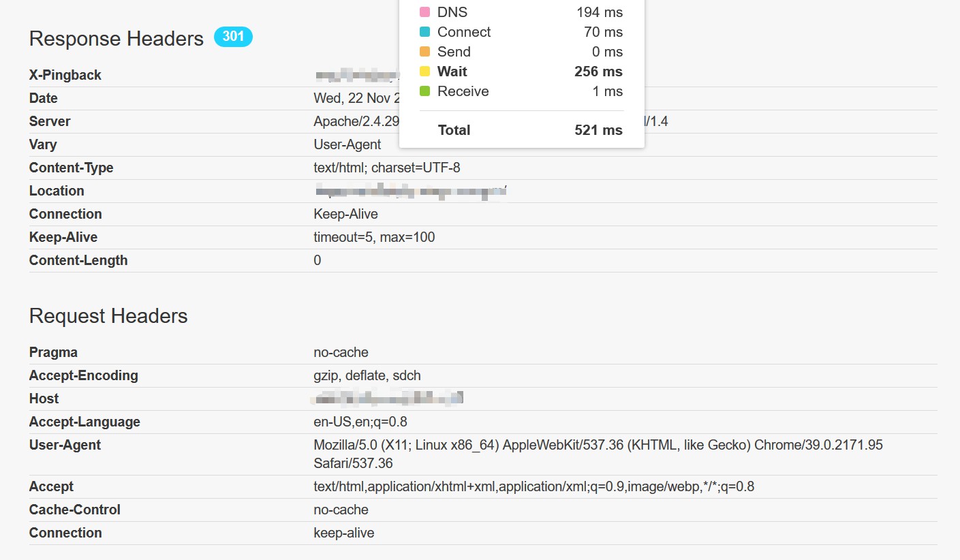Click the pink DNS color swatch
Screen dimensions: 960x560
[424, 12]
